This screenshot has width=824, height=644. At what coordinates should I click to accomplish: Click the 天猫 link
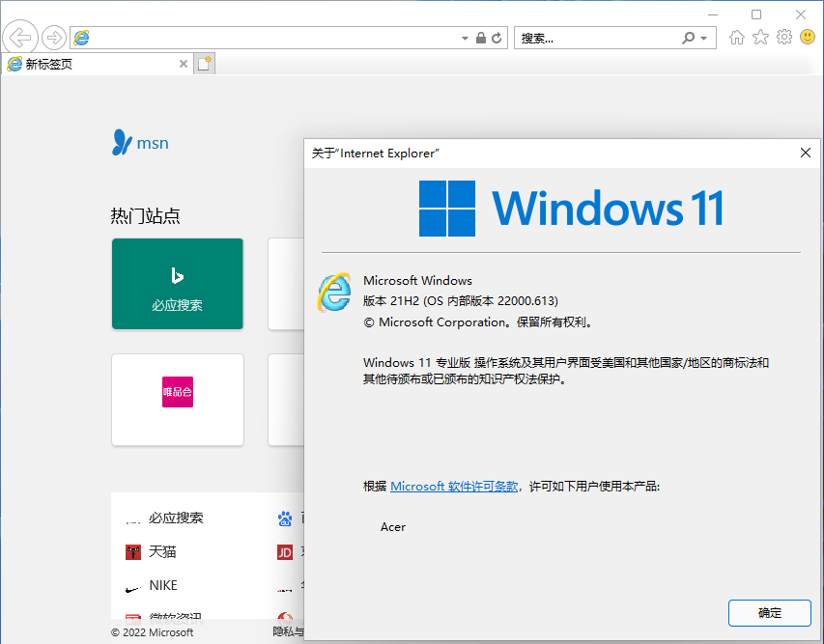[162, 551]
